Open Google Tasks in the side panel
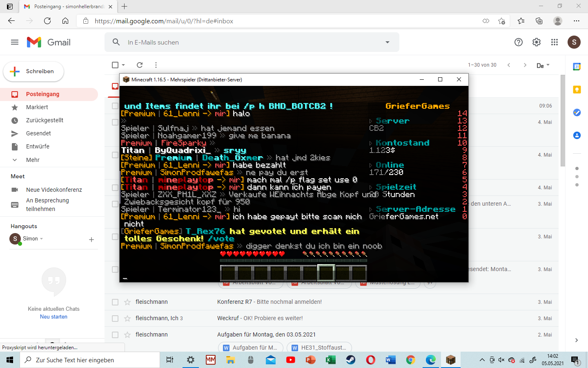This screenshot has height=368, width=588. coord(577,112)
